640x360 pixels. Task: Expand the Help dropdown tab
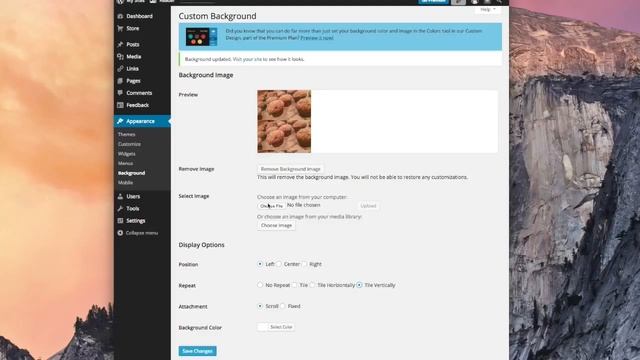coord(488,9)
